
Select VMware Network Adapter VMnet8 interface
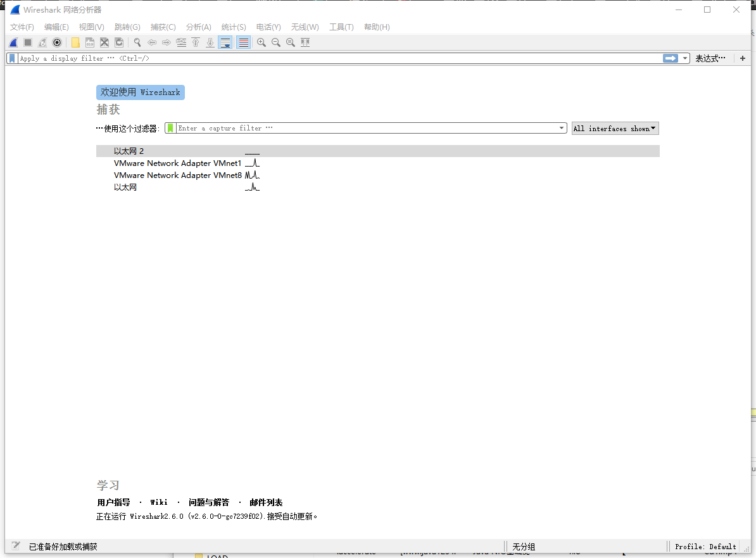[x=377, y=175]
